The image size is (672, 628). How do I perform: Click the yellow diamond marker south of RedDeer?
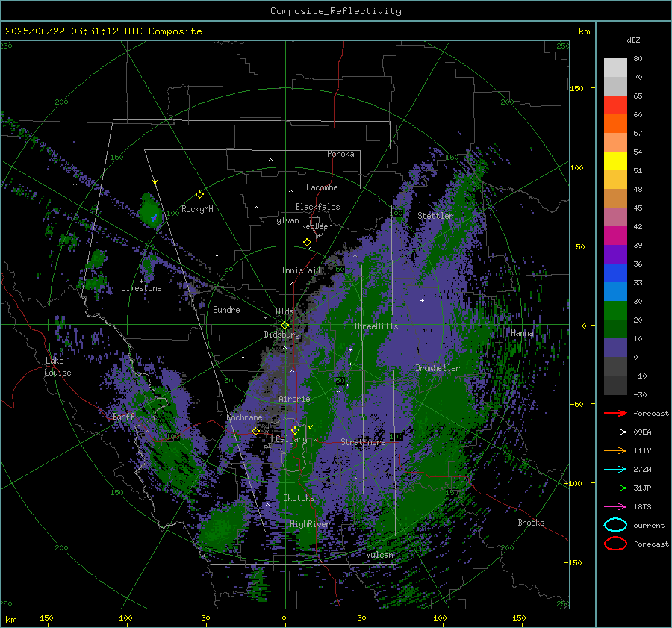click(307, 243)
